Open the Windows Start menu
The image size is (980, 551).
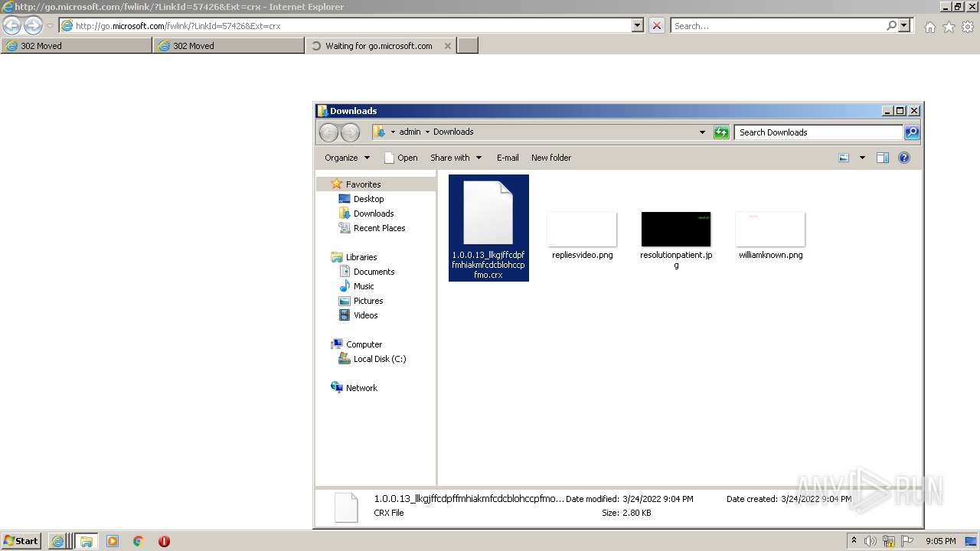pos(21,540)
